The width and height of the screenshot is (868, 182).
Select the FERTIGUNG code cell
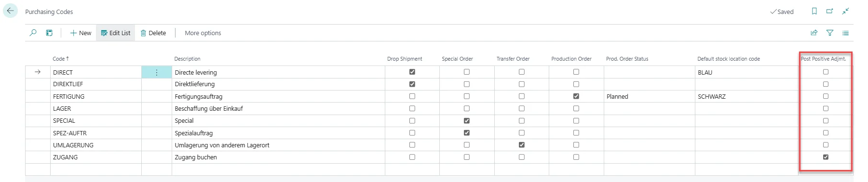tap(95, 96)
